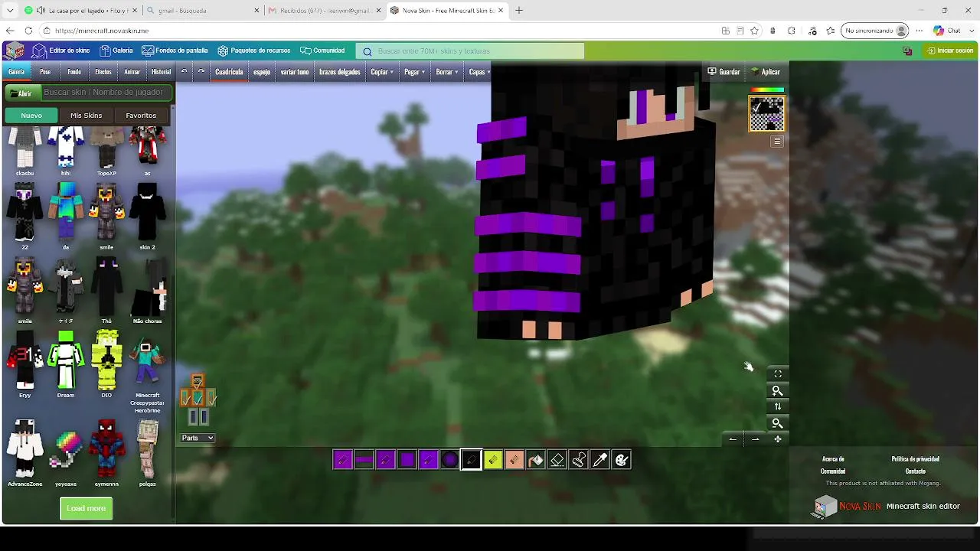Select the black pencil tool
This screenshot has height=551, width=980.
(x=472, y=460)
